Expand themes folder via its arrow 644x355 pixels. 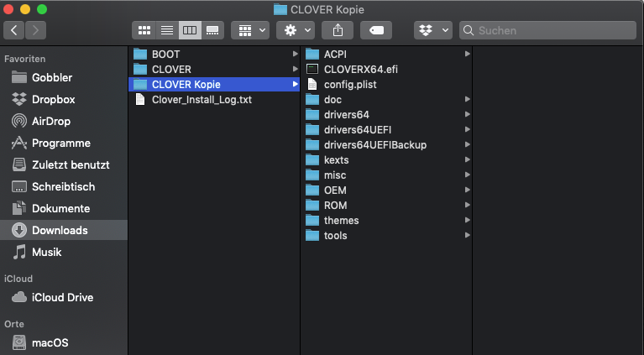point(467,220)
